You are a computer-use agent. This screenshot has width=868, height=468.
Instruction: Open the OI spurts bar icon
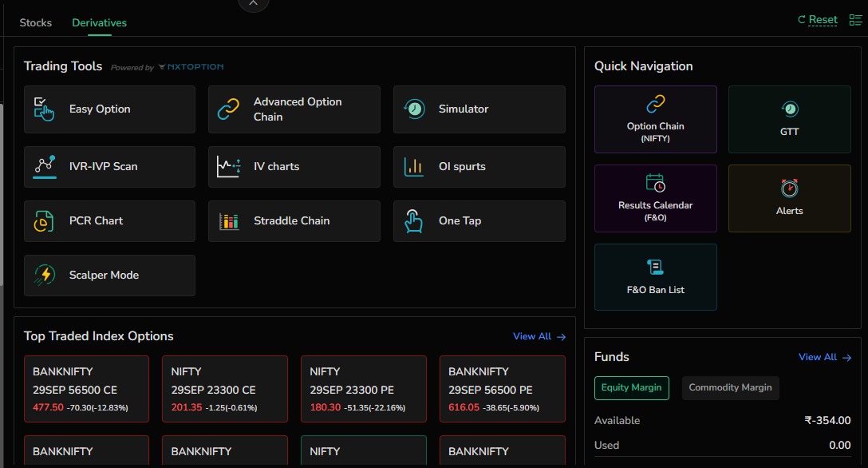tap(413, 167)
